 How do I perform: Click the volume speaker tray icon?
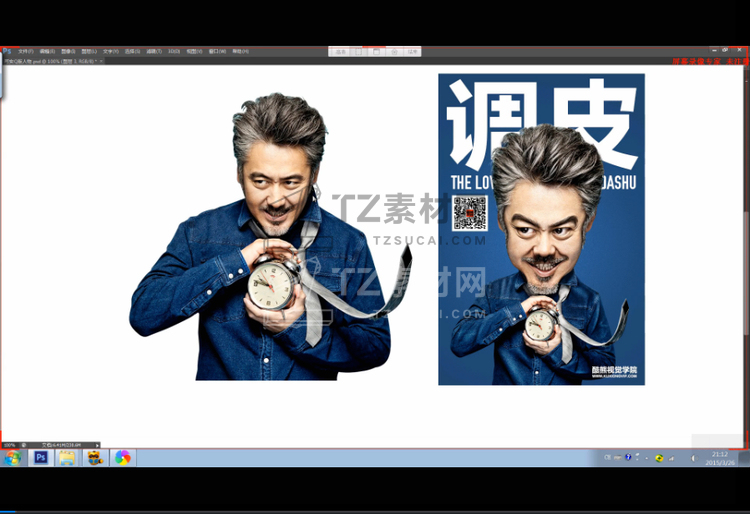[694, 458]
